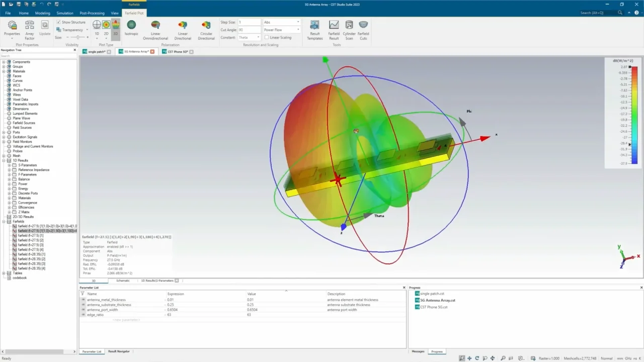Expand the S-Parameters folder in the tree

click(x=9, y=165)
